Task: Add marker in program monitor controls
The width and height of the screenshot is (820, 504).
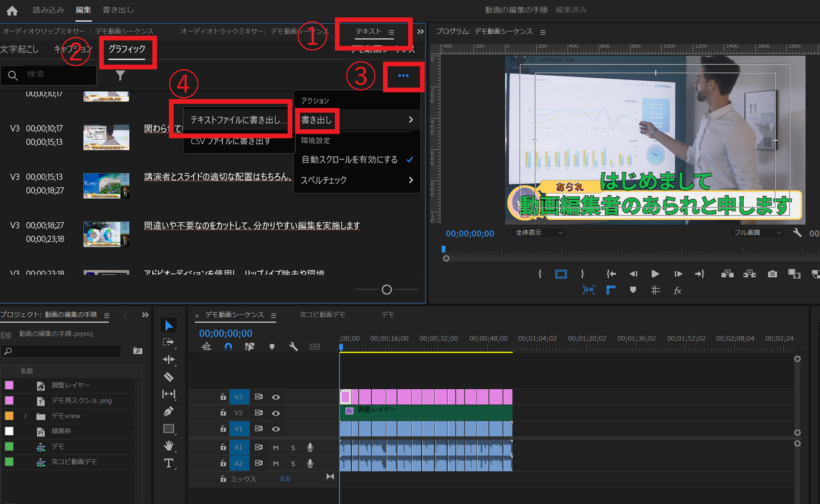Action: [x=633, y=290]
